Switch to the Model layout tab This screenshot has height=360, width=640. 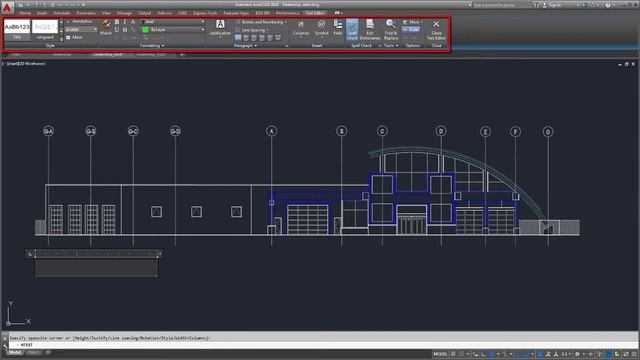pos(15,352)
